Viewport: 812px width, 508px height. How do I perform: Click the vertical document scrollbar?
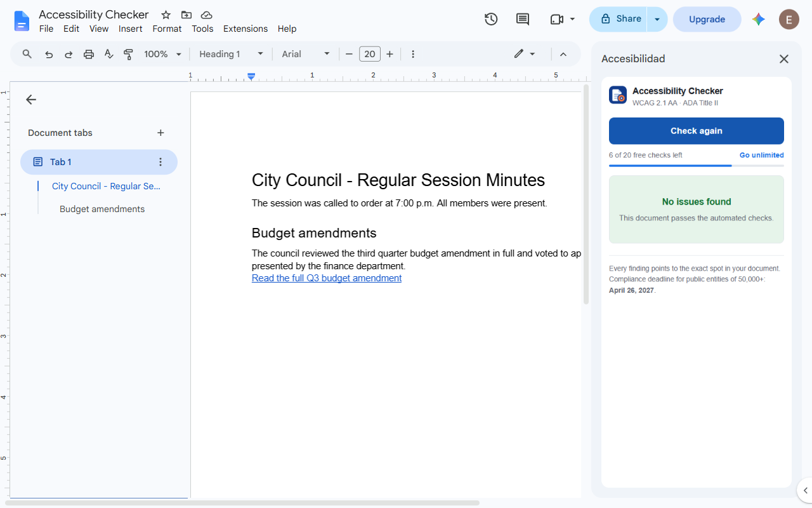click(586, 194)
